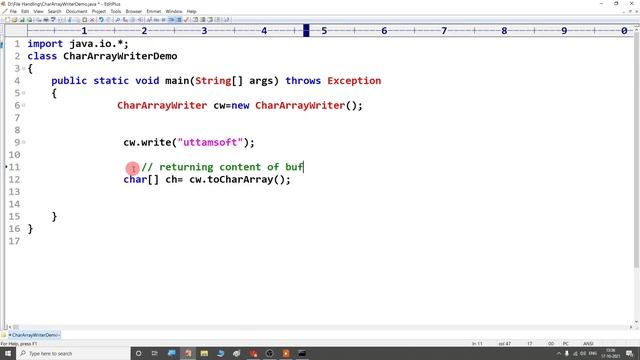Open the Search menu

click(x=54, y=11)
